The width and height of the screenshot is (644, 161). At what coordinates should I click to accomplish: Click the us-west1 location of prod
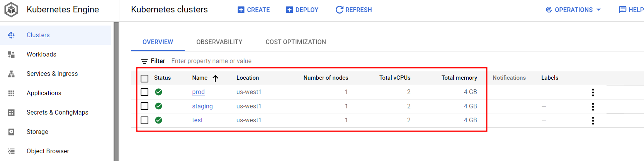(249, 92)
